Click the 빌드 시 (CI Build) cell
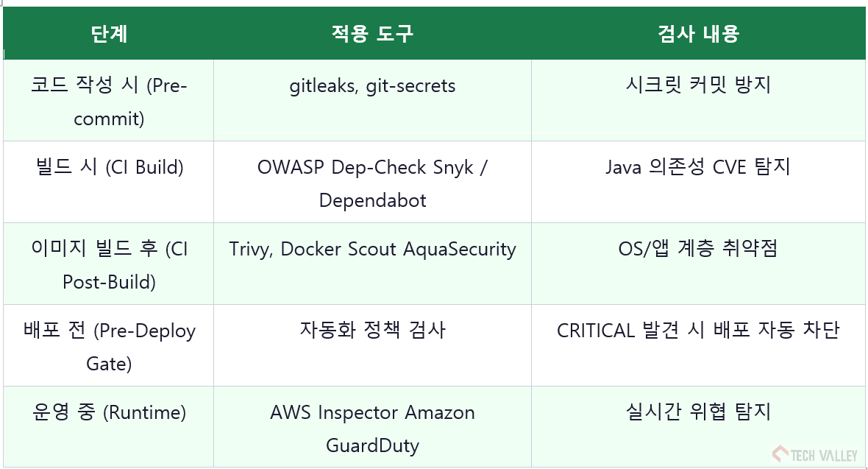The height and width of the screenshot is (469, 868). 109,182
